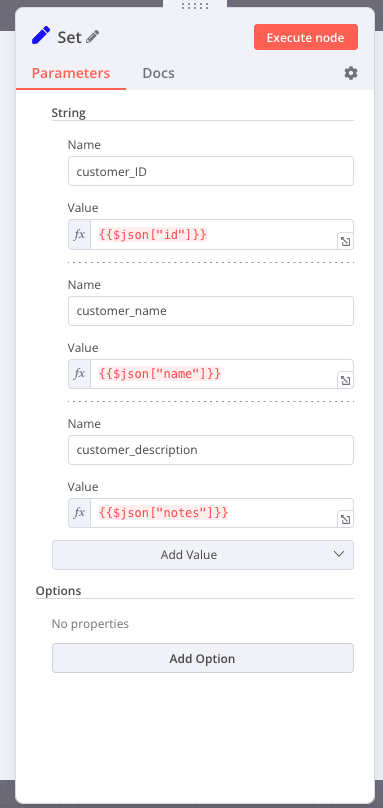Edit the customer_name name field
The height and width of the screenshot is (808, 383).
(x=211, y=311)
